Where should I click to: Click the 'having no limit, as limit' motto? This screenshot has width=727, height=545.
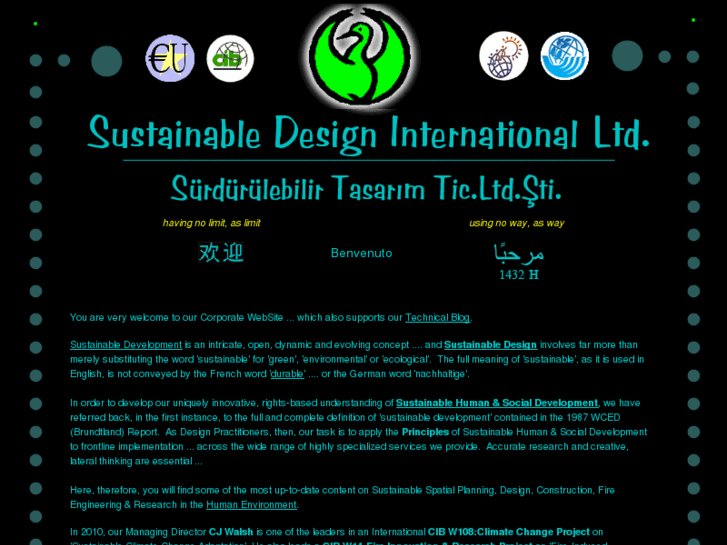tap(211, 223)
